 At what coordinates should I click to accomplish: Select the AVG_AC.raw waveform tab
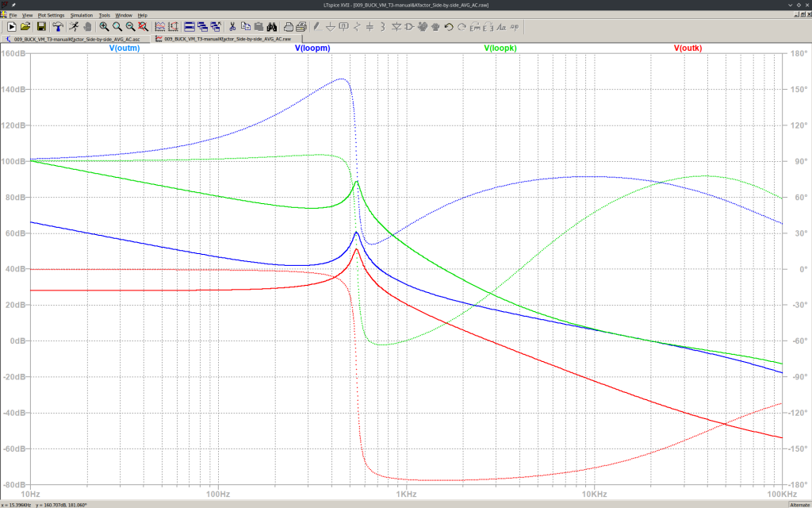tap(227, 39)
